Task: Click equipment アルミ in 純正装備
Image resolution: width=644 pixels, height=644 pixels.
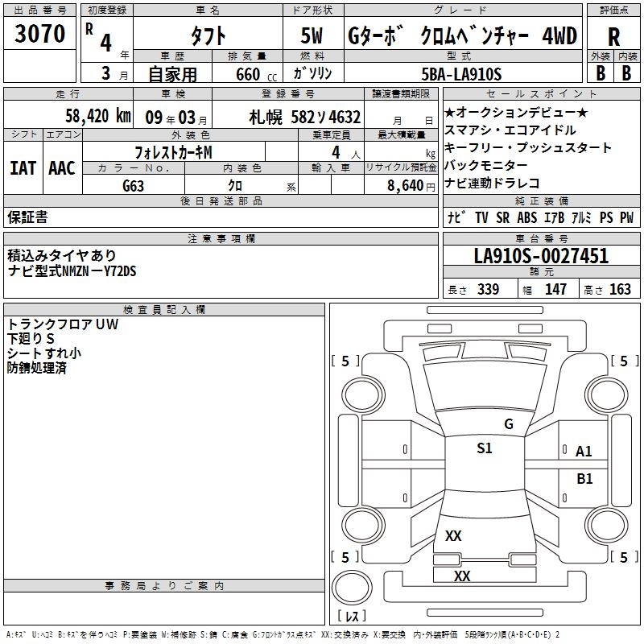Action: click(x=581, y=217)
